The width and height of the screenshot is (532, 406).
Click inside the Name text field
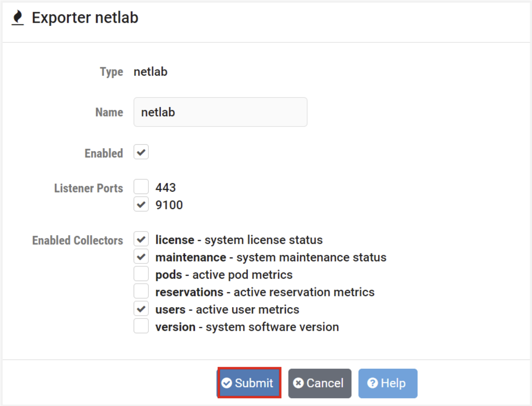220,112
